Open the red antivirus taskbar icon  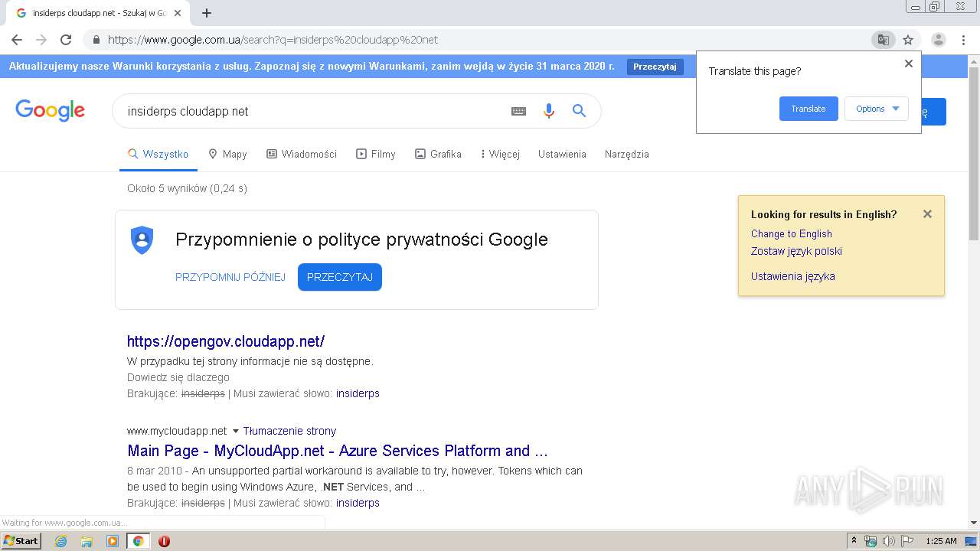tap(164, 541)
